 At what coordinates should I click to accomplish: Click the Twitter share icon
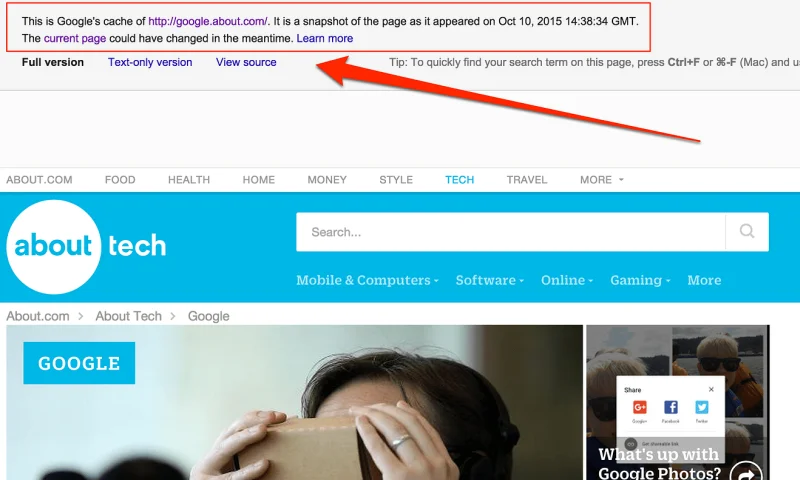click(x=702, y=408)
